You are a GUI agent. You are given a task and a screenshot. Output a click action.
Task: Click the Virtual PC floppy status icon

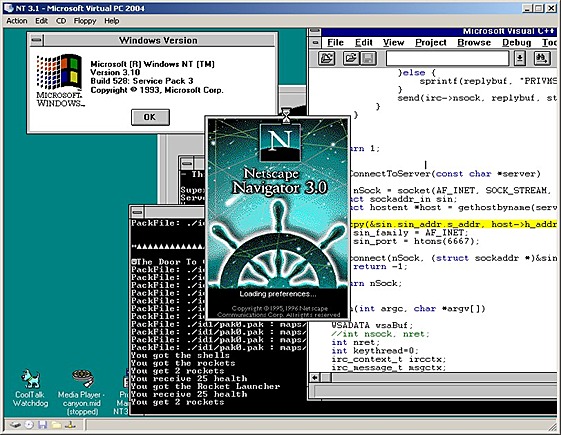click(x=43, y=425)
